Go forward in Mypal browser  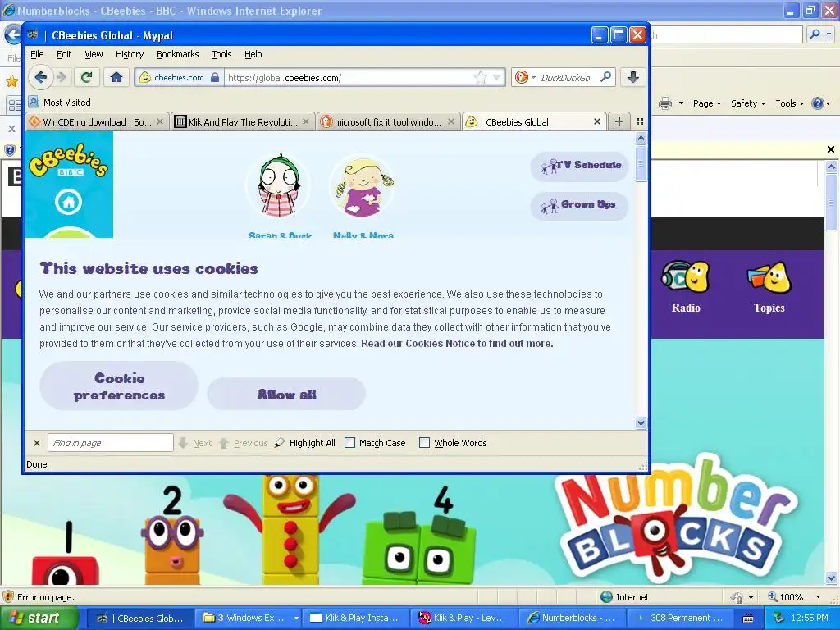point(61,78)
